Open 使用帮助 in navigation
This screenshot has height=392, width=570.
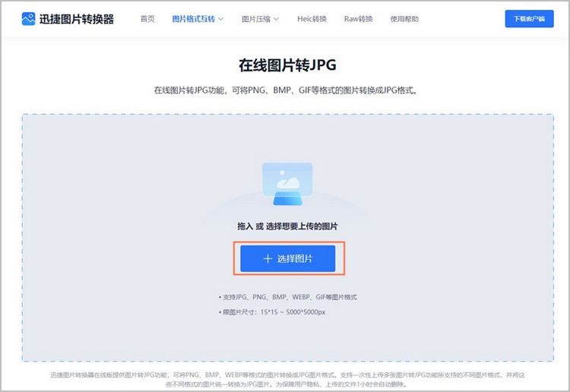coord(404,19)
